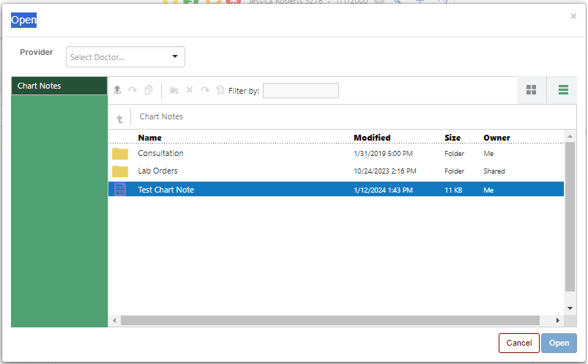Click the Shared owner cell
Screen dimensions: 588x364
point(494,171)
